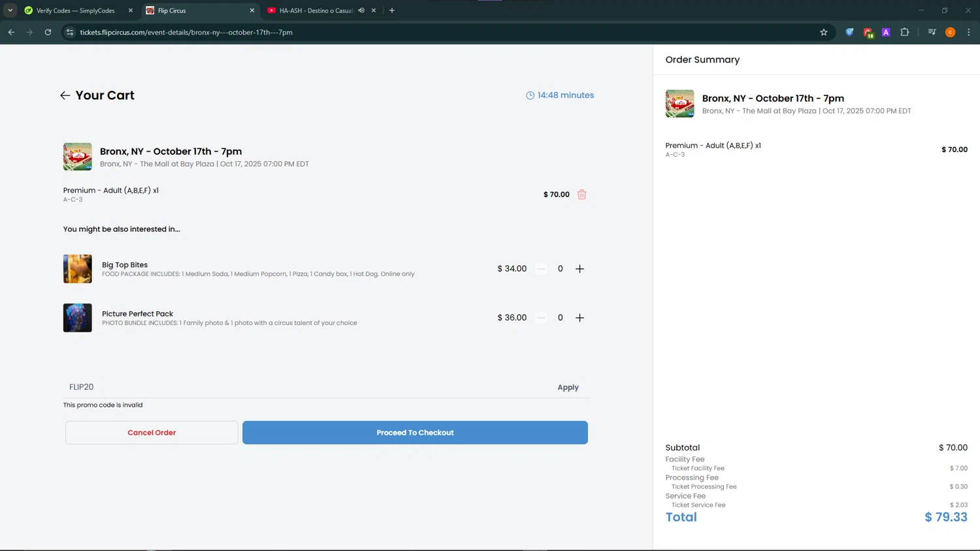Increase Big Top Bites quantity with plus

pos(580,269)
